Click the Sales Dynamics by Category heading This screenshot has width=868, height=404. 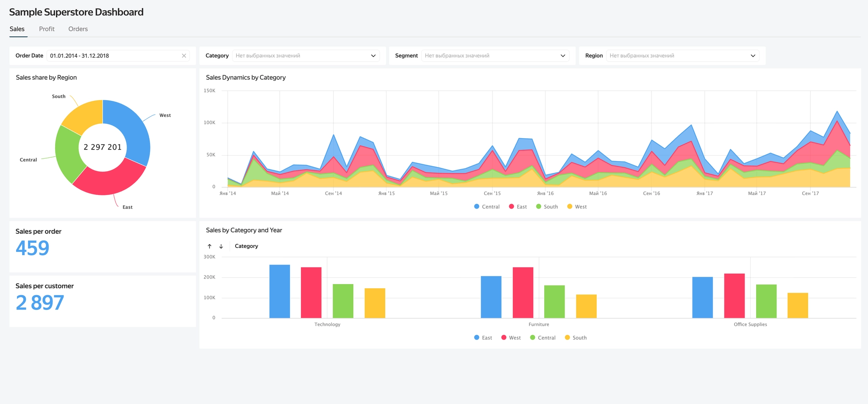(246, 78)
